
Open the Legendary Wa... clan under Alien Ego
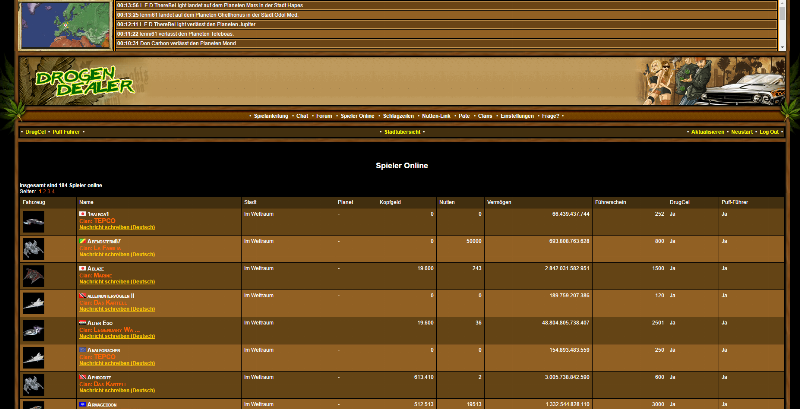tap(116, 330)
